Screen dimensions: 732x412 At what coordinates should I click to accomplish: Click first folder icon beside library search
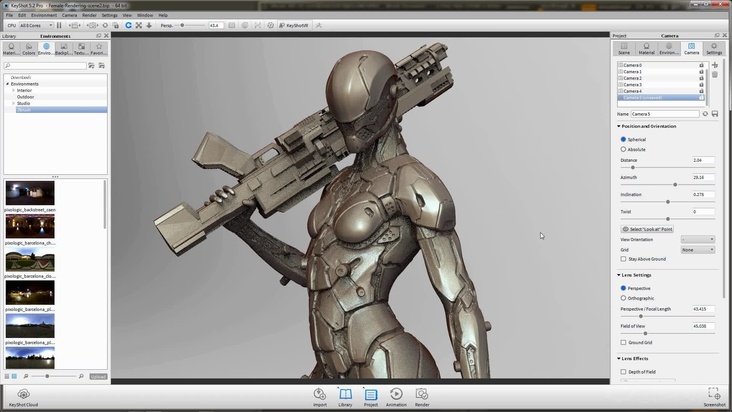92,66
